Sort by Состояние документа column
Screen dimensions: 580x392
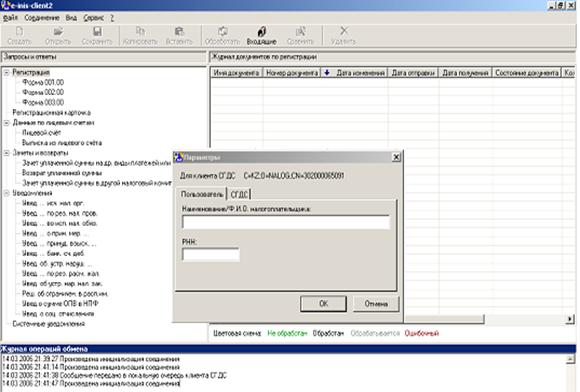tap(527, 73)
